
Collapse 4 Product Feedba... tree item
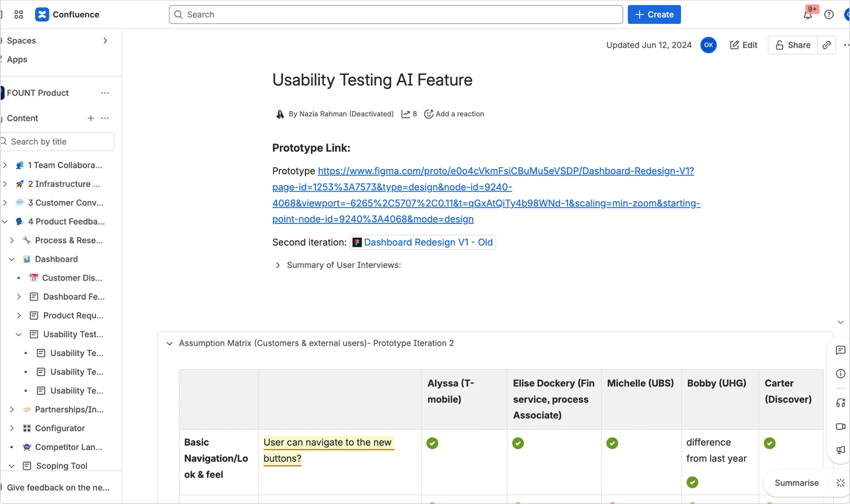click(5, 221)
